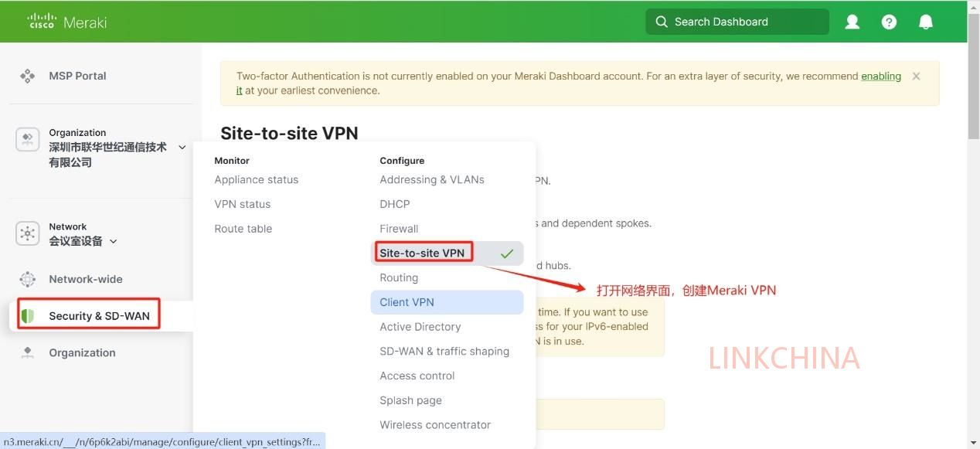The image size is (980, 449).
Task: Open the Routing configuration page
Action: click(399, 277)
